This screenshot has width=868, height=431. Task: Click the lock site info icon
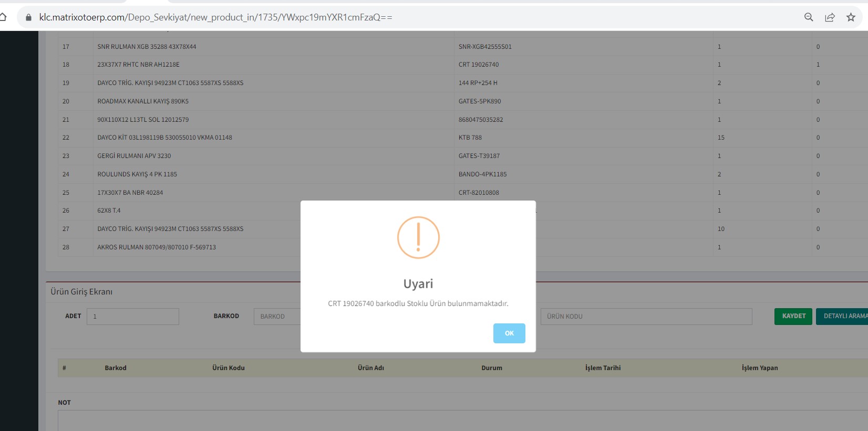point(29,17)
